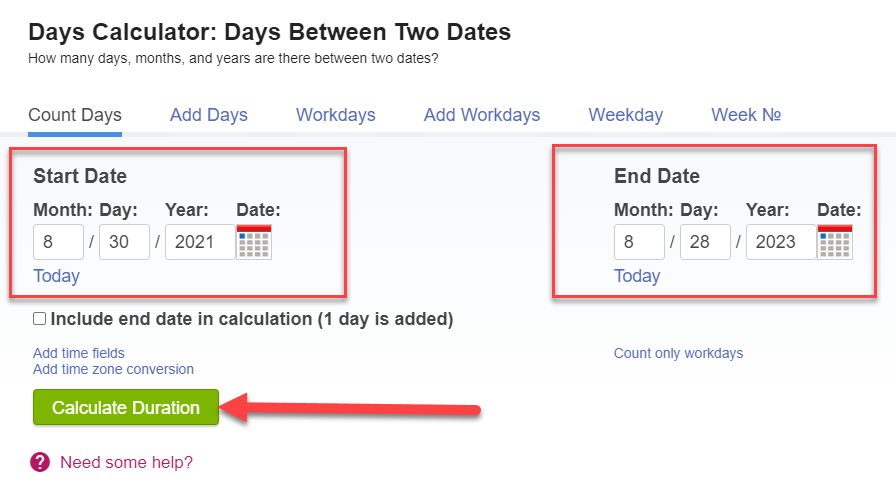Click Today link under Start Date

pyautogui.click(x=57, y=276)
